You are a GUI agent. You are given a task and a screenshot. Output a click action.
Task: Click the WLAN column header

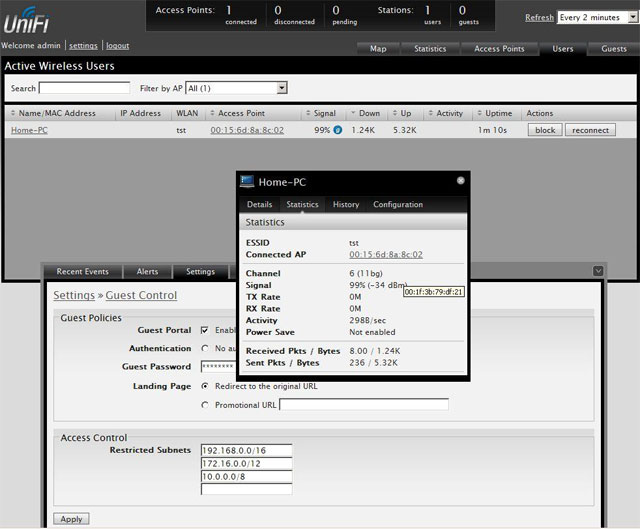pos(187,113)
